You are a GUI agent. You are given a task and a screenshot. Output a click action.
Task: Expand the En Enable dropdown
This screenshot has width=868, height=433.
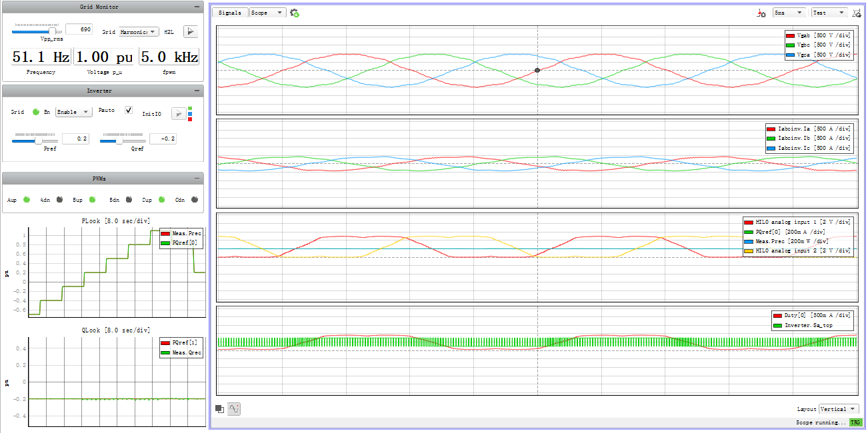point(74,112)
